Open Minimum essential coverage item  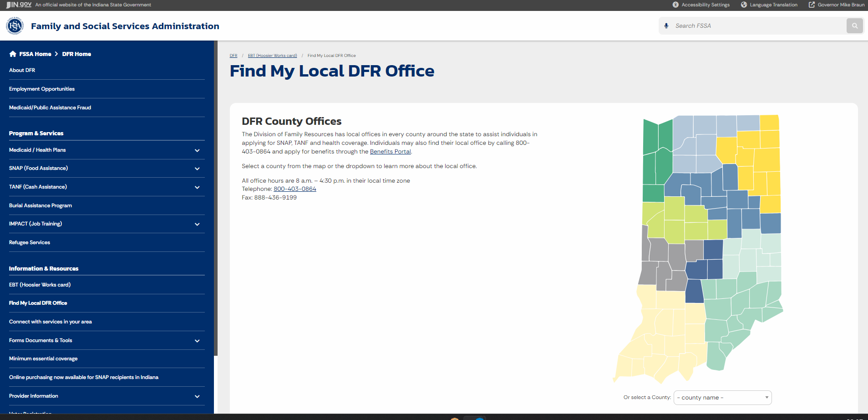coord(43,359)
